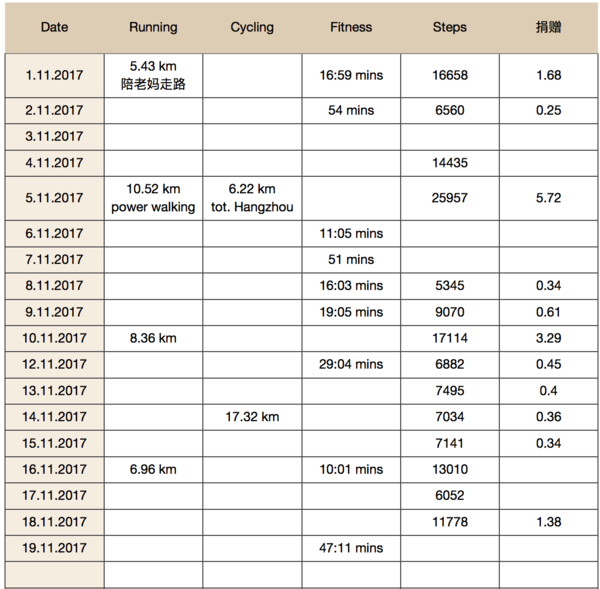Select the donation value 0.45

point(548,364)
